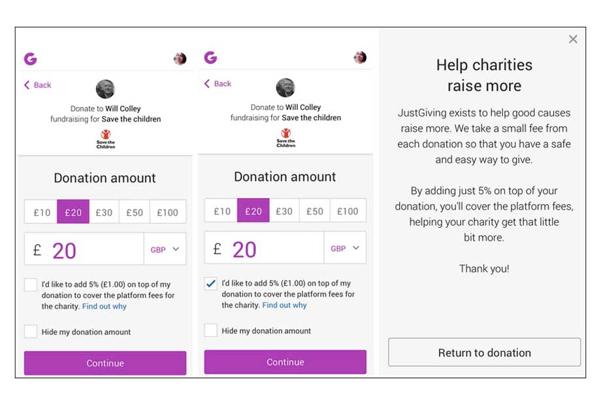Click the JustGiving logo in middle screen
Image resolution: width=601 pixels, height=400 pixels.
pos(210,57)
